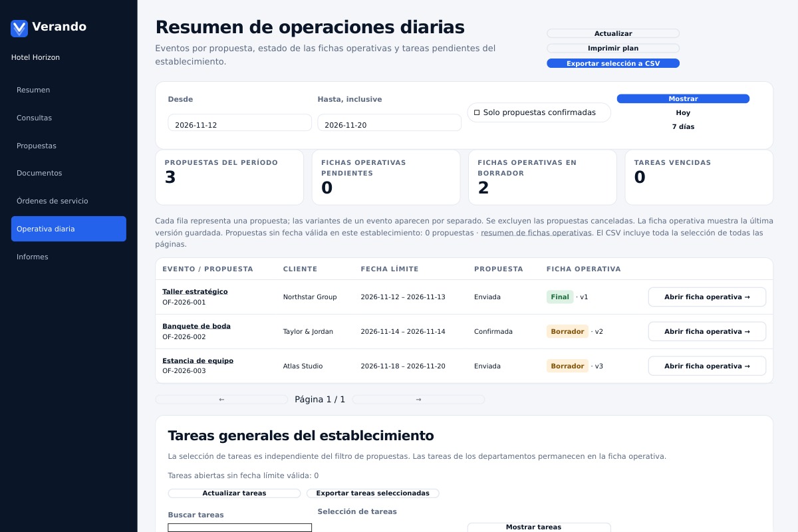
Task: Open the Banquete de boda event link
Action: (x=196, y=326)
